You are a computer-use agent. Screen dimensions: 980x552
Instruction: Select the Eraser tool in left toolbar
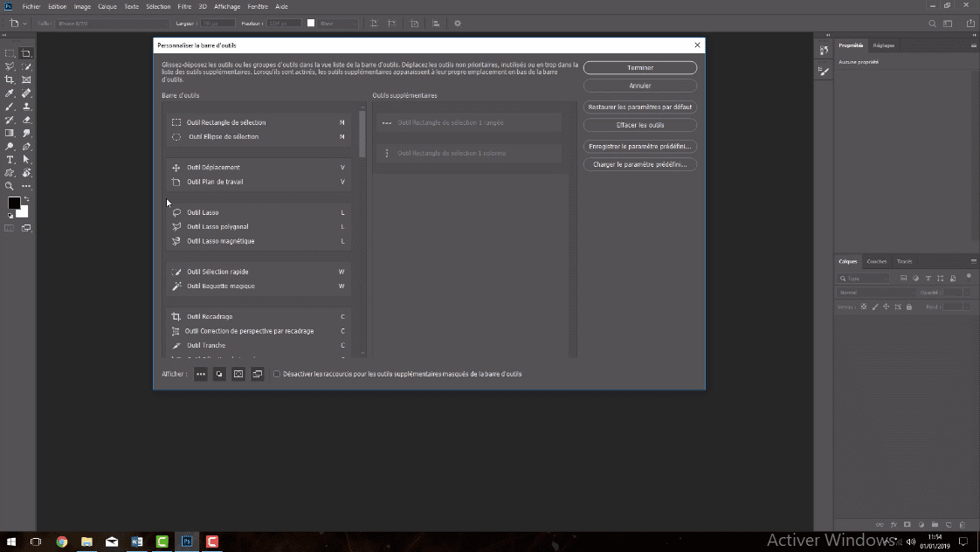click(26, 120)
